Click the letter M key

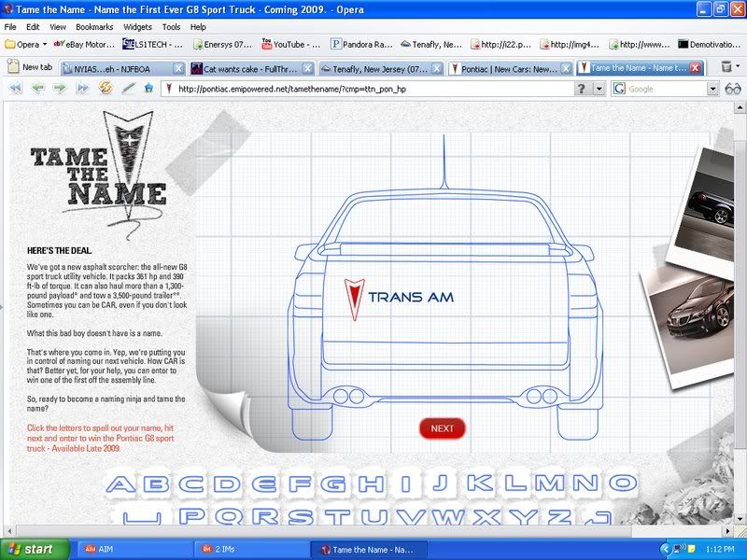point(549,483)
